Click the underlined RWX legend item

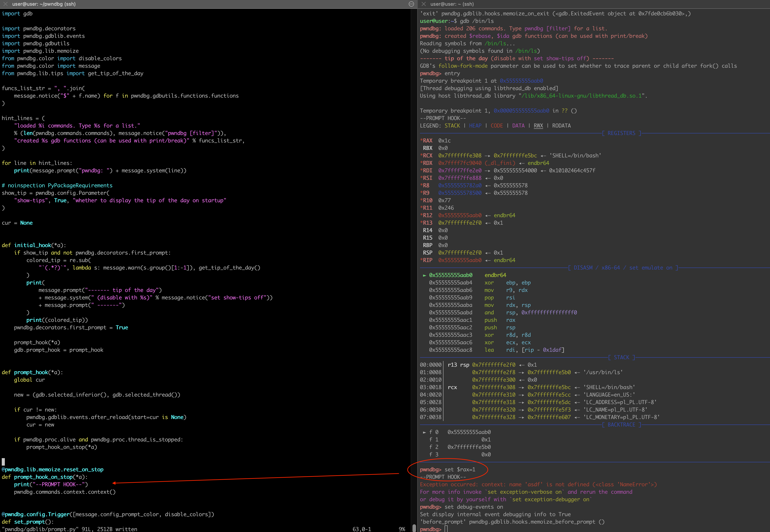pos(539,126)
